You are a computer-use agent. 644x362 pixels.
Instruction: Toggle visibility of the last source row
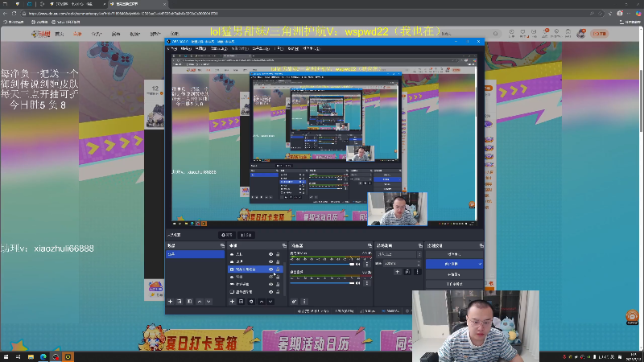pos(270,292)
